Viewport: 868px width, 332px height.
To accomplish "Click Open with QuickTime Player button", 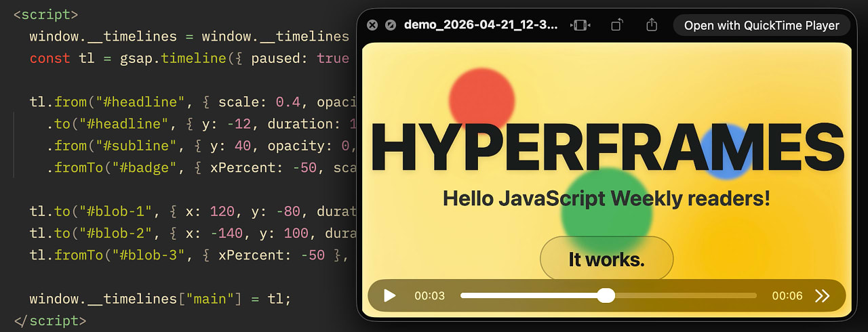I will [762, 25].
